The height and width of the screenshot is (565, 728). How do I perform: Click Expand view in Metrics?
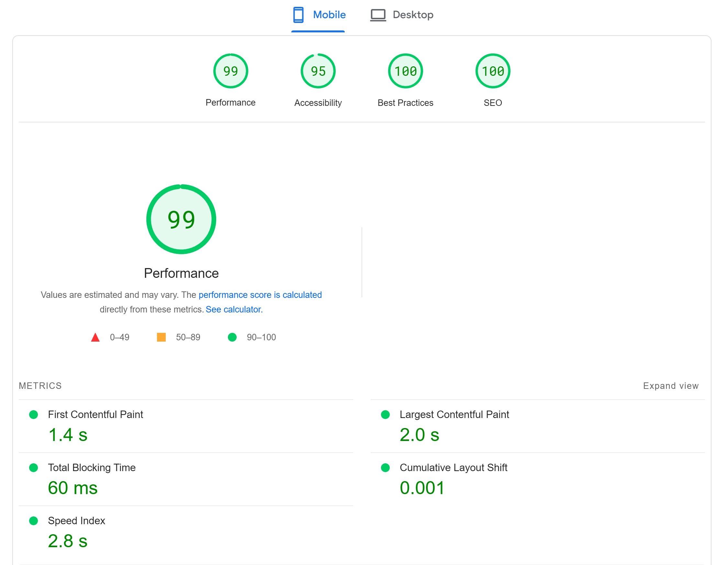pos(671,386)
